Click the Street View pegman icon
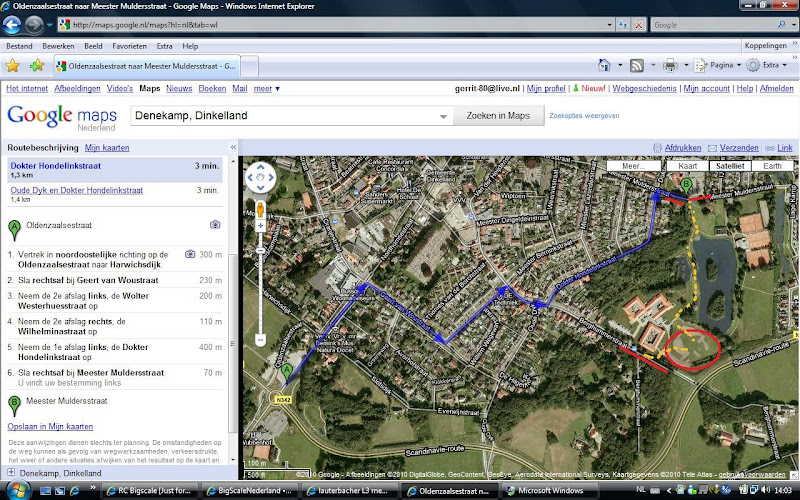Screen dimensions: 800x500 click(x=260, y=209)
